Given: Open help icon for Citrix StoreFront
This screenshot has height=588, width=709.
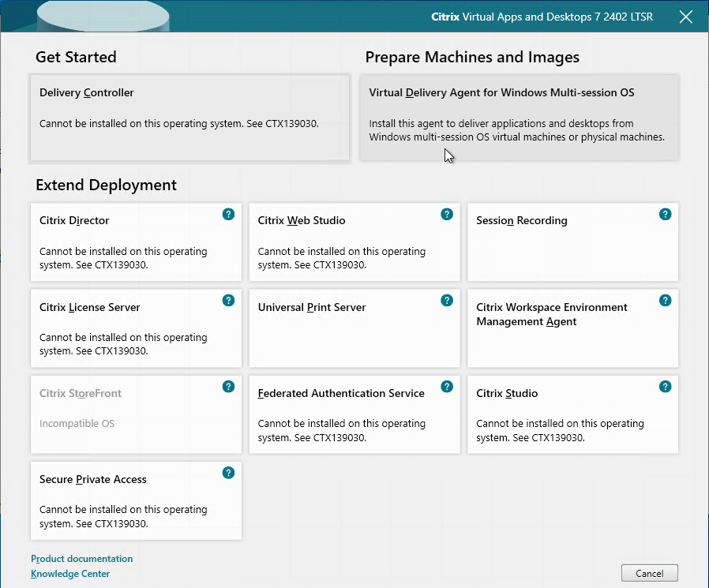Looking at the screenshot, I should point(228,387).
